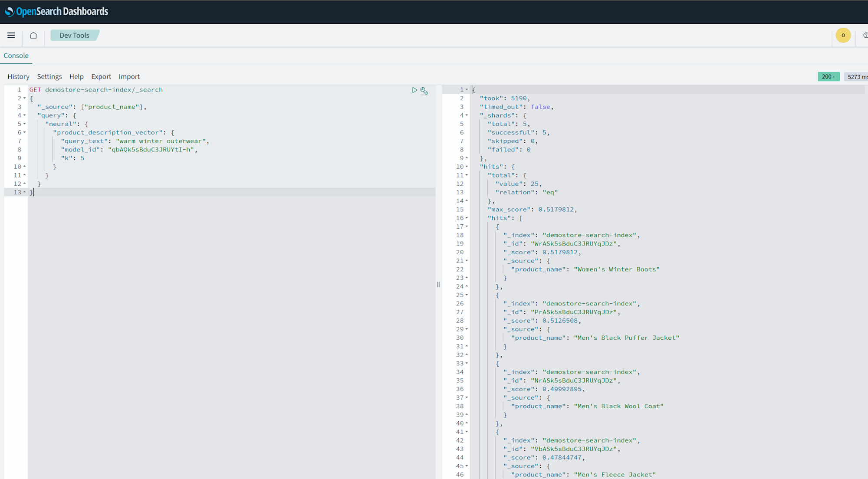
Task: Click the 200 status badge
Action: point(828,77)
